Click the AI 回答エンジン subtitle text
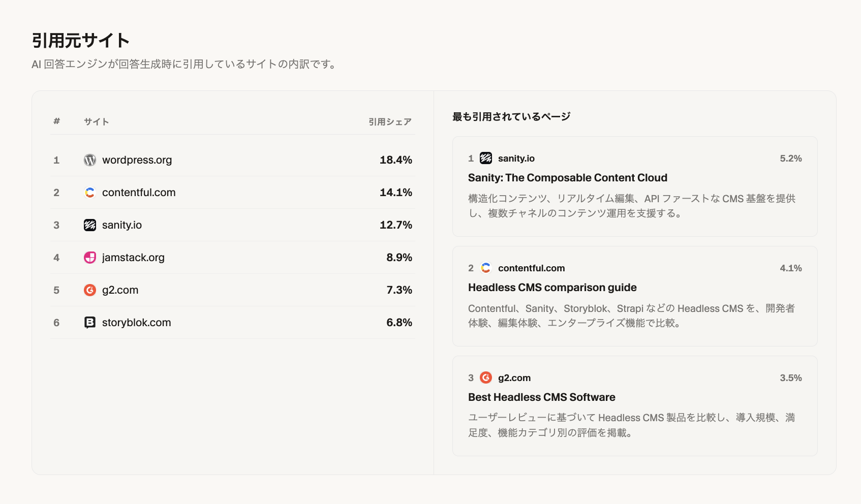Screen dimensions: 861x504 (184, 65)
